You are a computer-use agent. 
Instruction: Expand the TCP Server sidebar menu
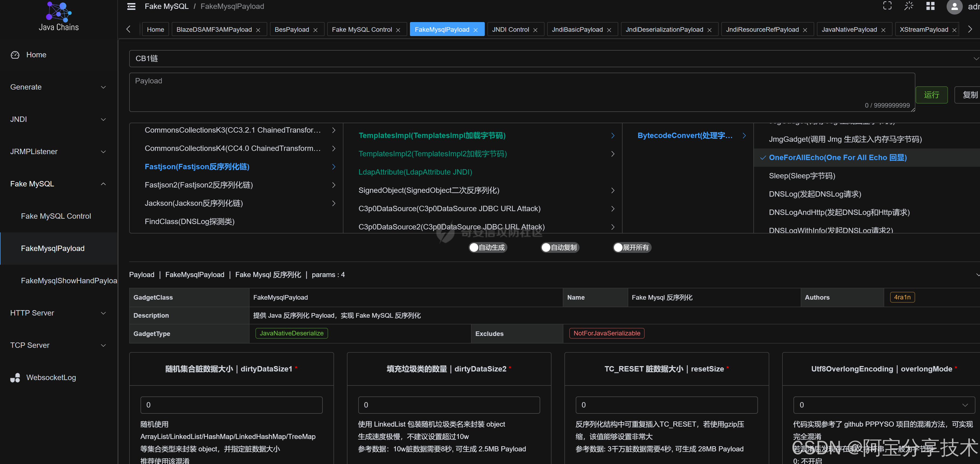(59, 345)
